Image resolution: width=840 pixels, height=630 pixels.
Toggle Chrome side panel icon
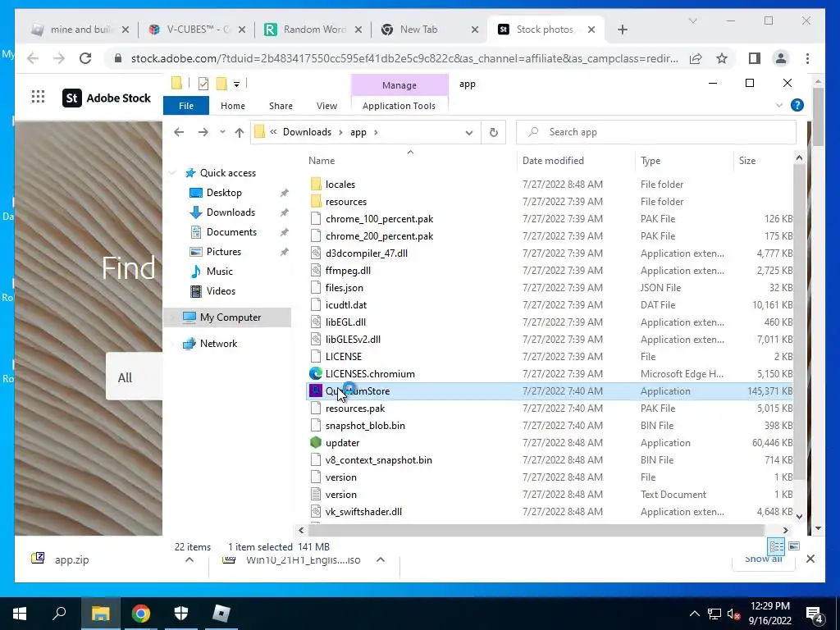[x=755, y=58]
